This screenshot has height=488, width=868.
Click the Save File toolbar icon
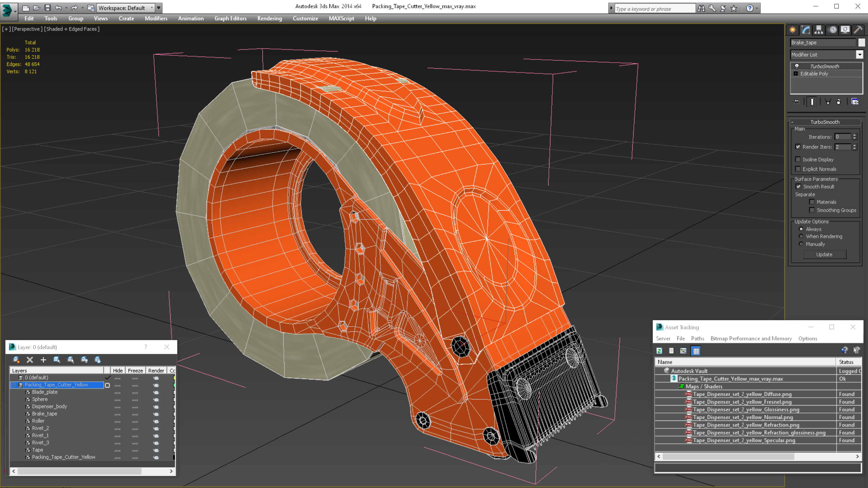(48, 8)
